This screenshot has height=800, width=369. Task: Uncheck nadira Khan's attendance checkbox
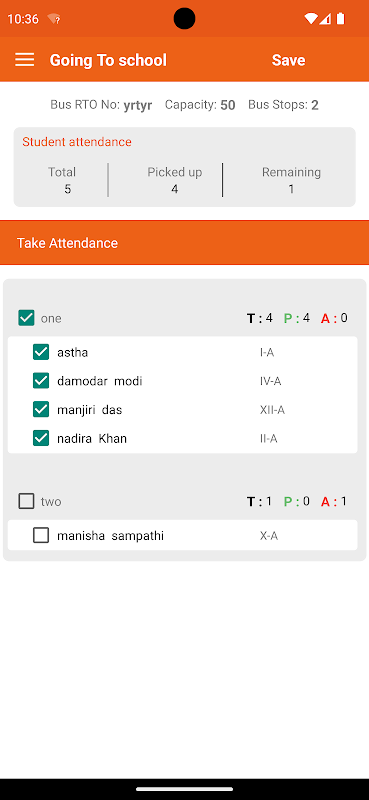click(x=41, y=438)
